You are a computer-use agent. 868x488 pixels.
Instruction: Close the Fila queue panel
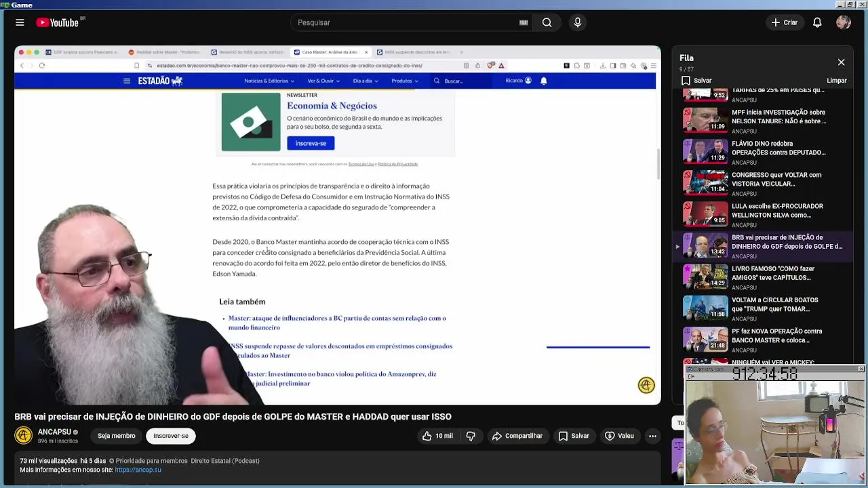click(x=841, y=62)
